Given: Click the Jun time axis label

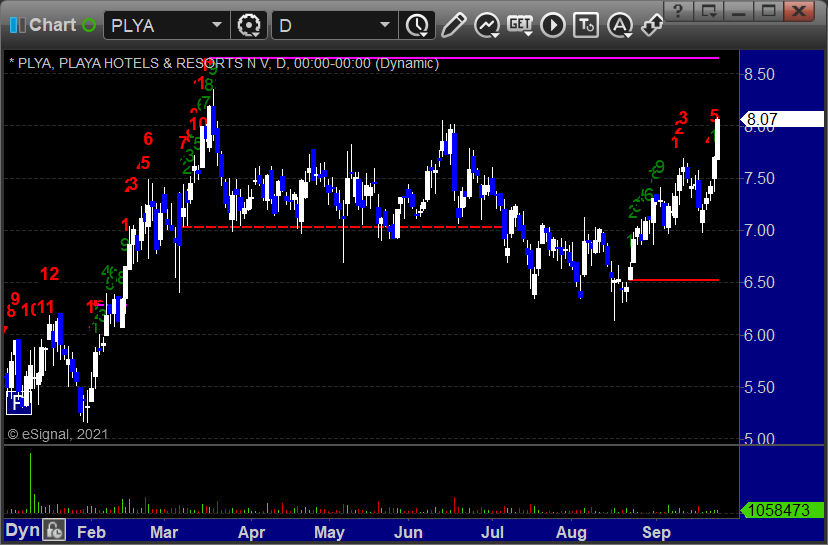Looking at the screenshot, I should point(408,532).
